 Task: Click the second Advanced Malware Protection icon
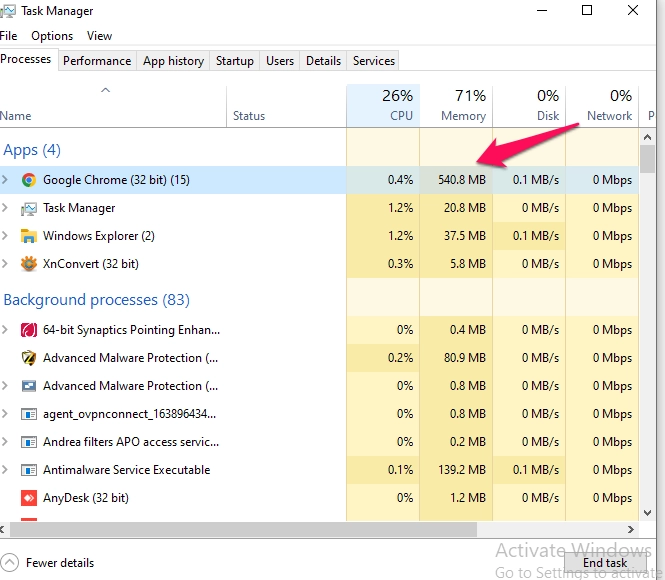(x=29, y=386)
